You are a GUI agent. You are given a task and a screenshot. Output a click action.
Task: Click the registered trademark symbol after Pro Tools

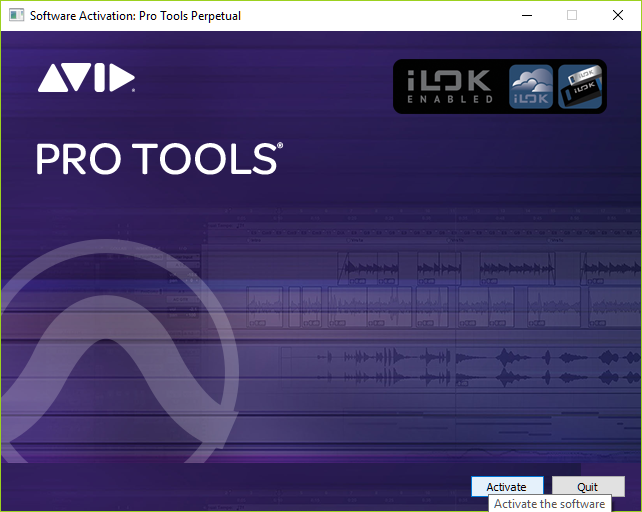coord(280,146)
